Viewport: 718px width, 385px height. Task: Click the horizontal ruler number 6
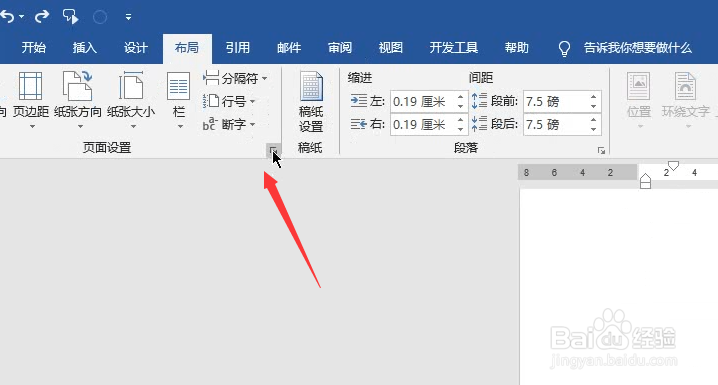[x=554, y=173]
